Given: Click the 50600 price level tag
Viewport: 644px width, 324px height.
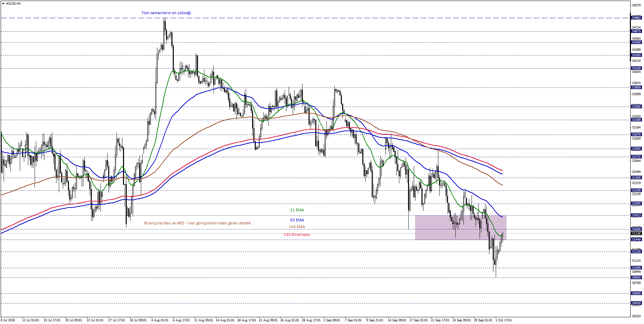Looking at the screenshot, I should coord(636,293).
